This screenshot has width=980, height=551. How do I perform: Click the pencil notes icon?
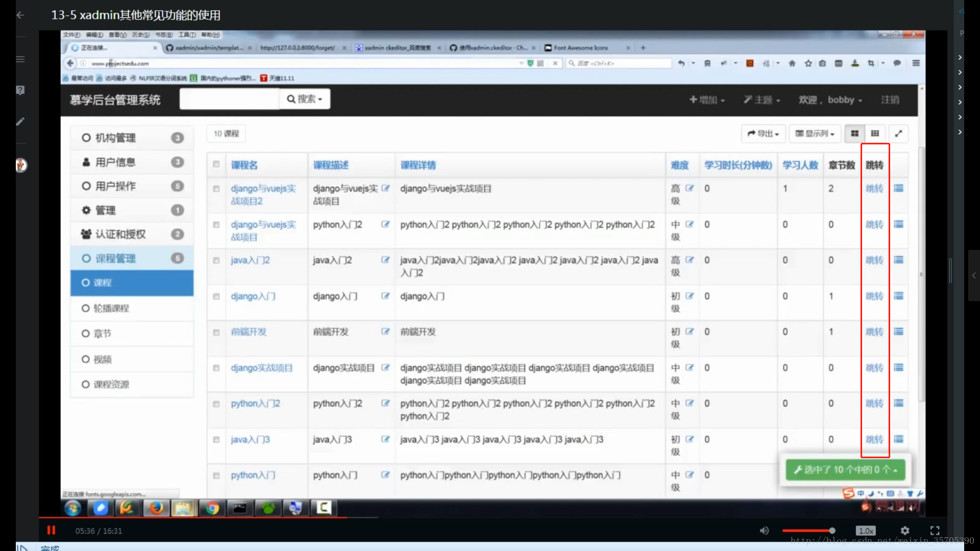click(x=20, y=121)
